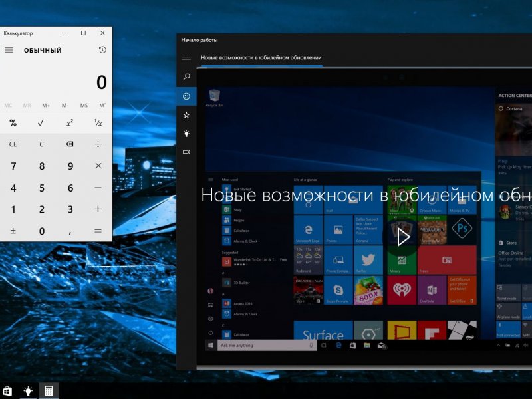532x399 pixels.
Task: Click the percent key in Calculator
Action: click(13, 122)
